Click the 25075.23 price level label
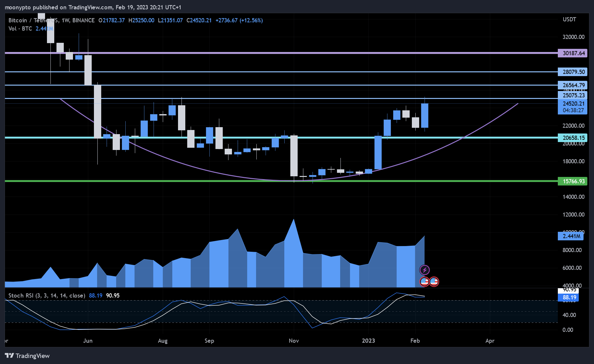The width and height of the screenshot is (594, 364). point(573,95)
